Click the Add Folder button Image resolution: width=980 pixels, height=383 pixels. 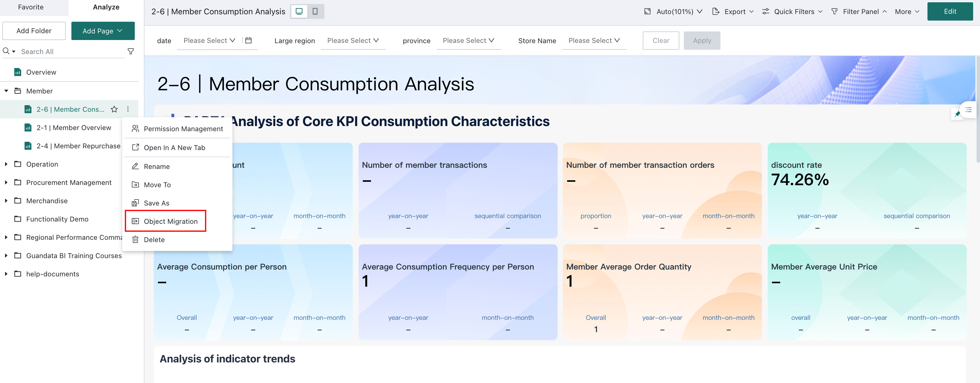[34, 31]
